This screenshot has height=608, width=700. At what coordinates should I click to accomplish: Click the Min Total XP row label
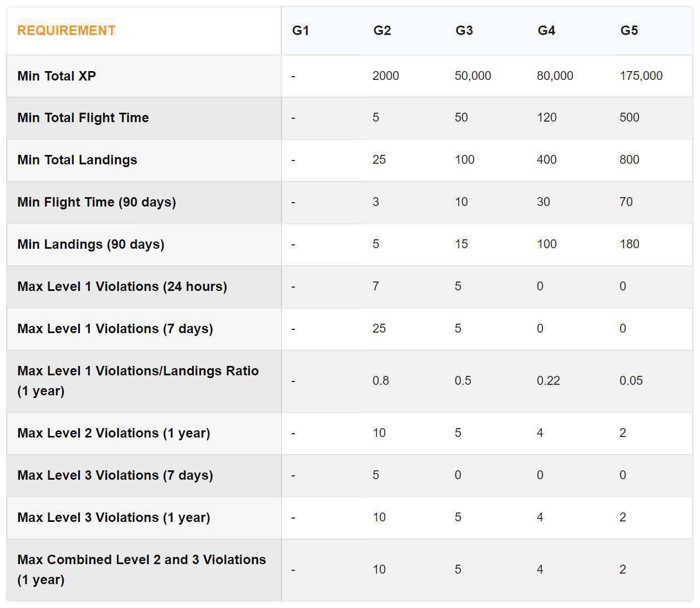pyautogui.click(x=57, y=76)
